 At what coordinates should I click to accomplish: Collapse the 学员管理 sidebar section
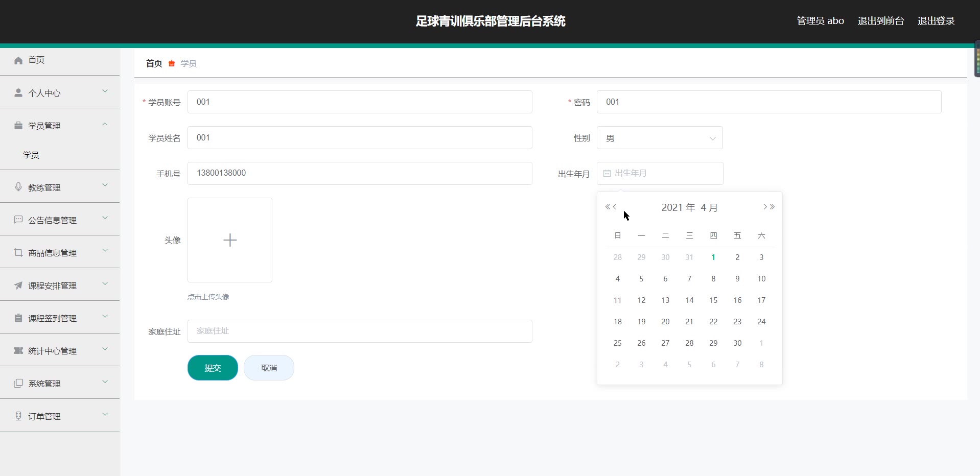[60, 125]
